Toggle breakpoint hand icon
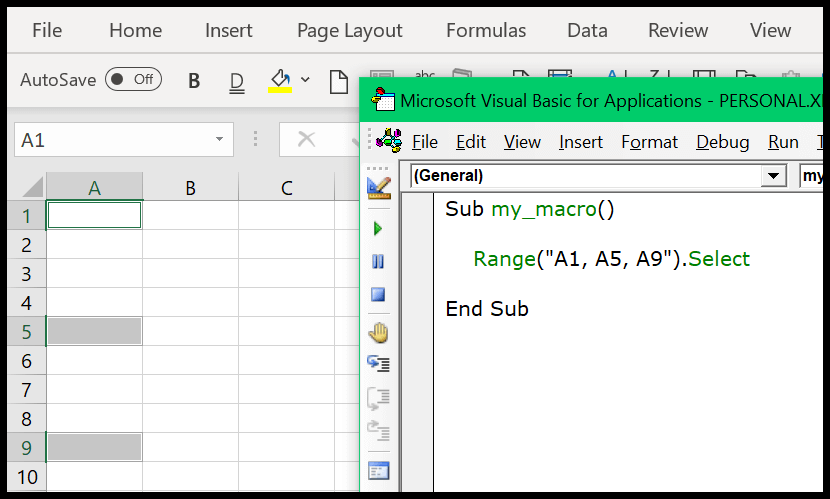Viewport: 830px width, 499px height. (x=378, y=333)
